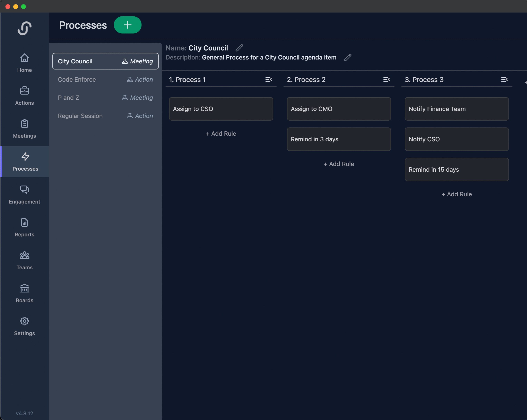Collapse the Process 3 column menu
Image resolution: width=527 pixels, height=420 pixels.
click(x=504, y=79)
